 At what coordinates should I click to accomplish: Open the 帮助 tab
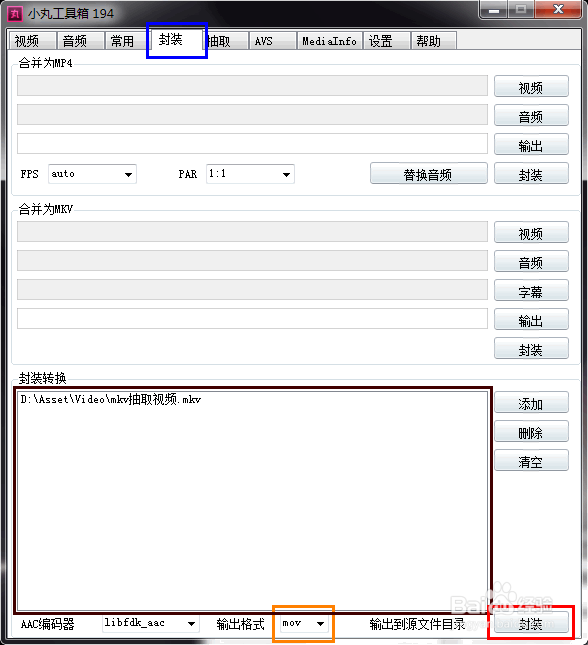coord(434,41)
